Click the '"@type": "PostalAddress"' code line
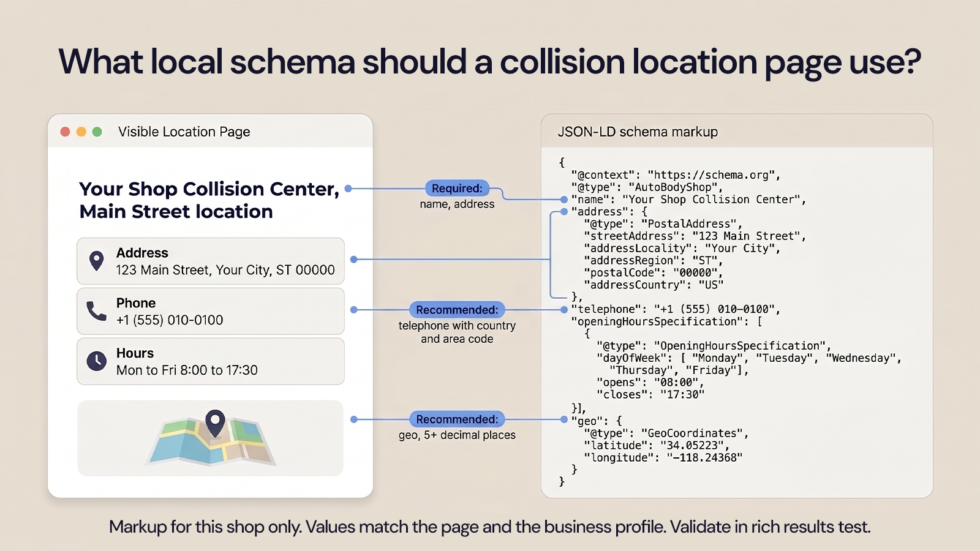The image size is (980, 551). 663,224
